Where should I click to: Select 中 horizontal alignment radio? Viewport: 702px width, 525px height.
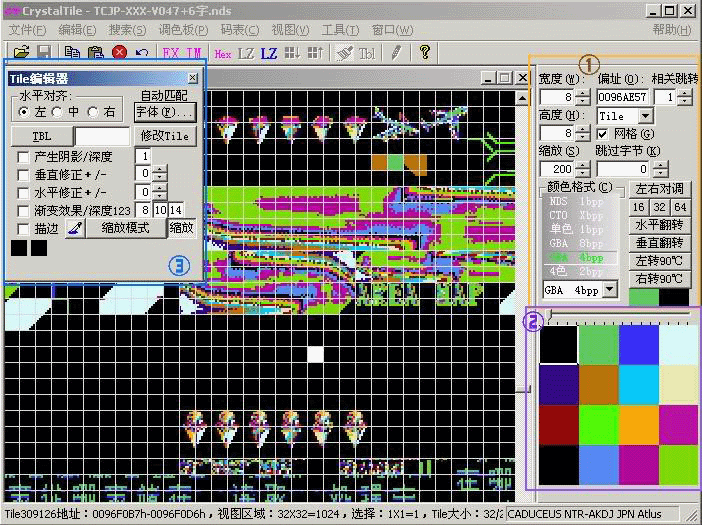click(57, 111)
